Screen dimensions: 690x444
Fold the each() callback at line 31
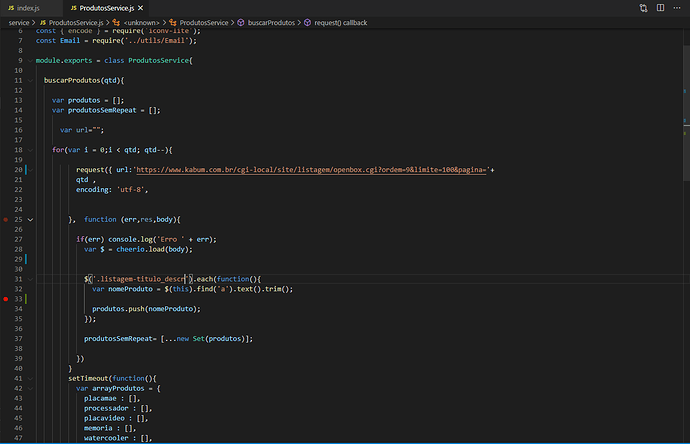(x=30, y=278)
